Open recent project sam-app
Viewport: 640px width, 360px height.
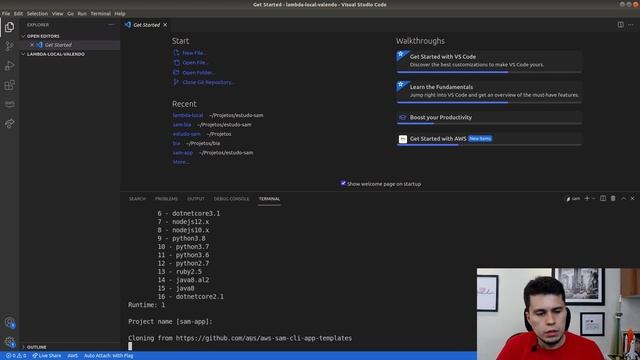[182, 153]
